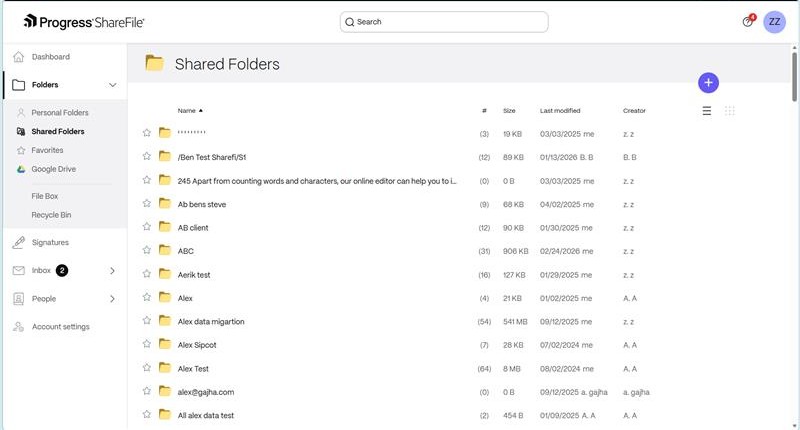The width and height of the screenshot is (800, 430).
Task: Click the vertical scrollbar thumb
Action: click(794, 77)
